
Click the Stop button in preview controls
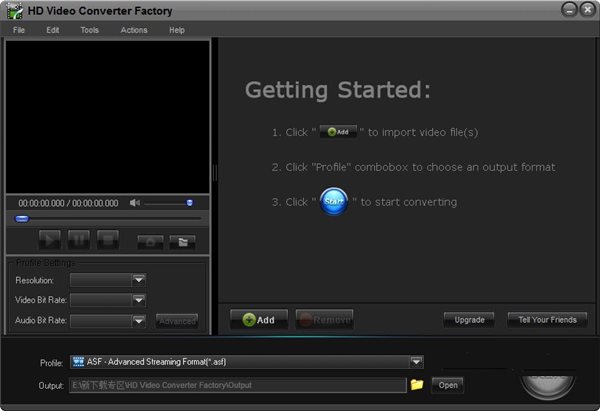tap(108, 240)
